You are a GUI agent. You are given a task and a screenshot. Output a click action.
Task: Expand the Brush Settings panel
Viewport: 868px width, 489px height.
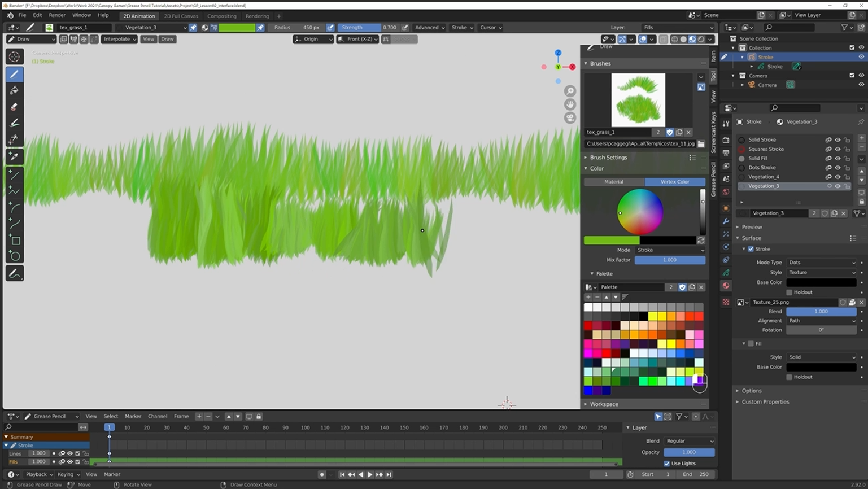pyautogui.click(x=608, y=158)
